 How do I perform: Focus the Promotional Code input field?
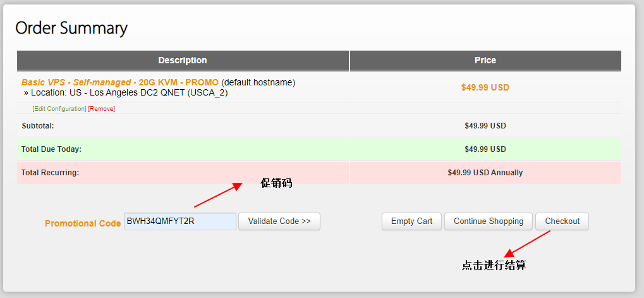coord(180,221)
